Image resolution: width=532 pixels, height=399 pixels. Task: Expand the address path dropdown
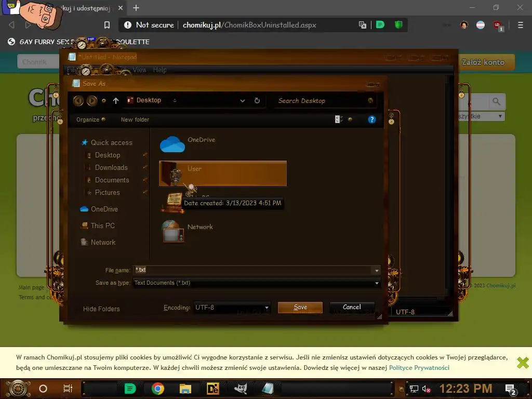[x=243, y=101]
